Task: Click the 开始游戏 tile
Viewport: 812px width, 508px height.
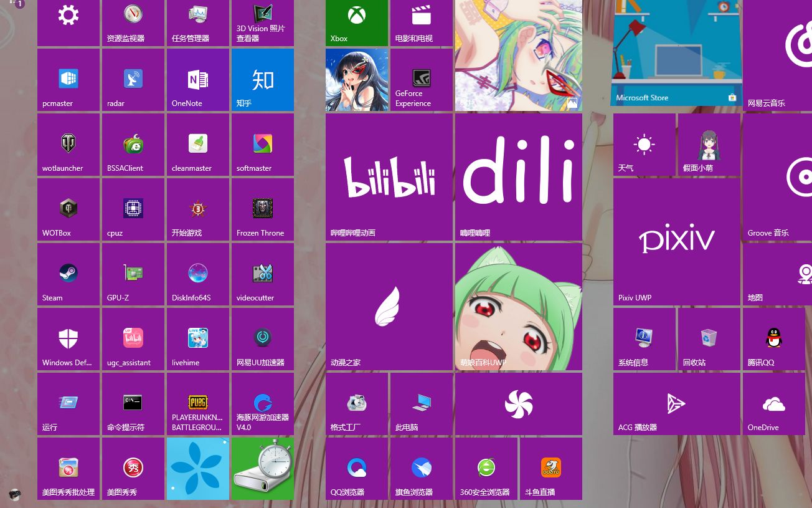Action: [x=198, y=209]
